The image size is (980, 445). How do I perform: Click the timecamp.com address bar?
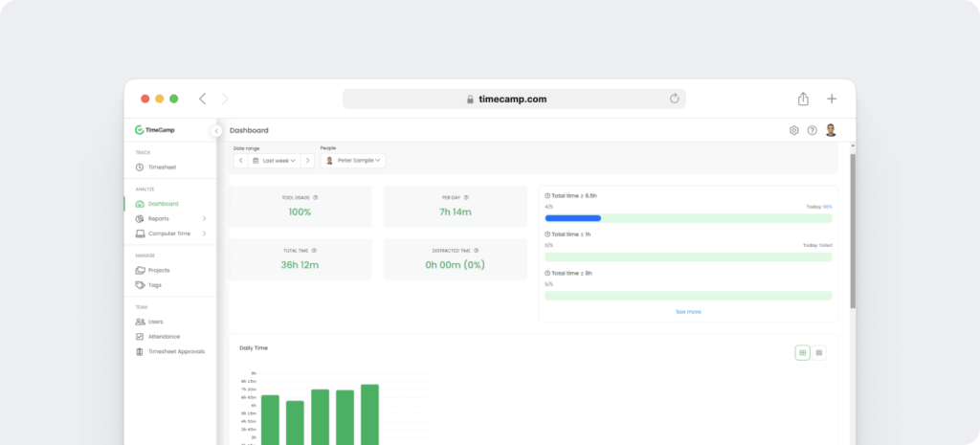pos(514,99)
